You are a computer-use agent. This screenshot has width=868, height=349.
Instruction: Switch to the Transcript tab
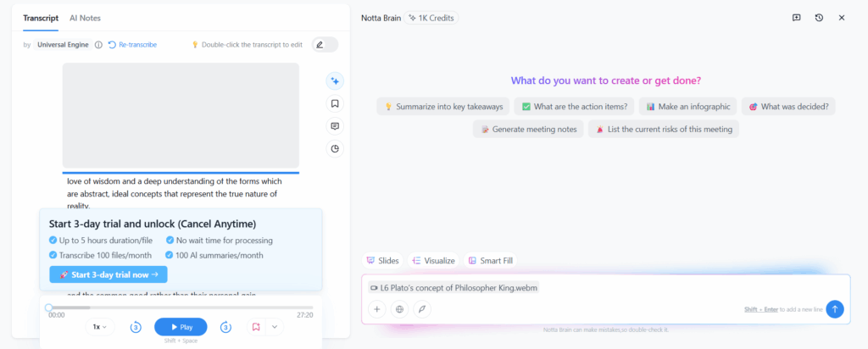[x=41, y=18]
